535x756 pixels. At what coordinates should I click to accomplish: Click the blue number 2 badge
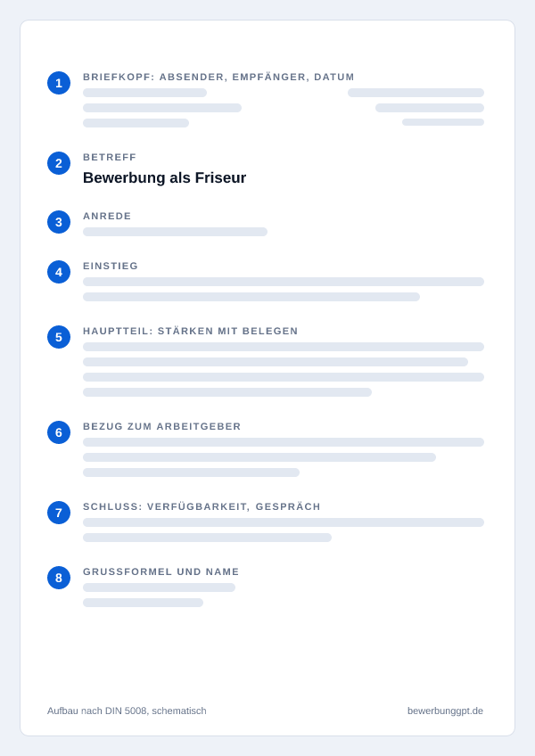click(x=59, y=163)
